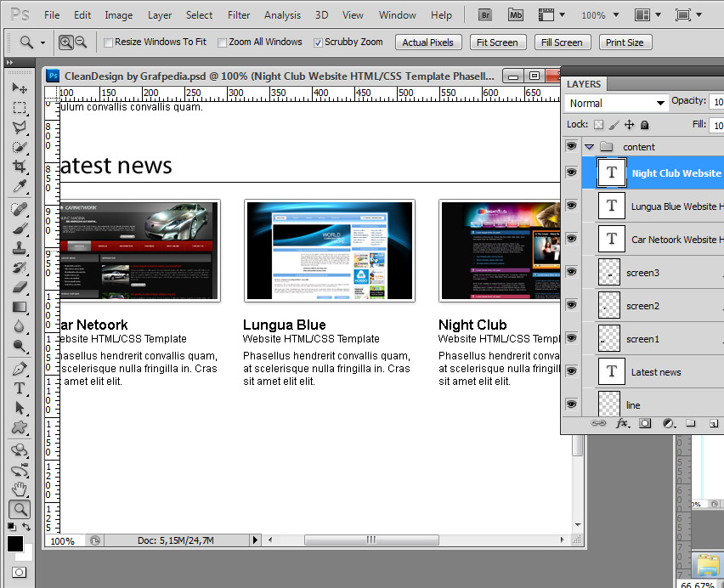This screenshot has width=724, height=588.
Task: Select the 3D Rotate tool
Action: pyautogui.click(x=20, y=450)
